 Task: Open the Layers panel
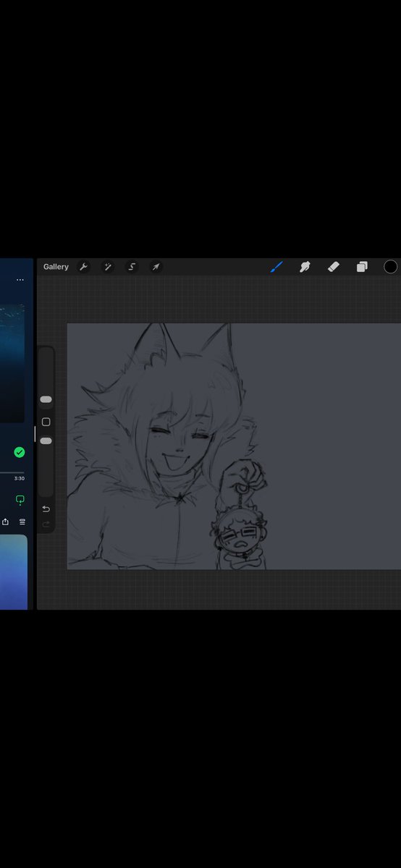pyautogui.click(x=362, y=267)
